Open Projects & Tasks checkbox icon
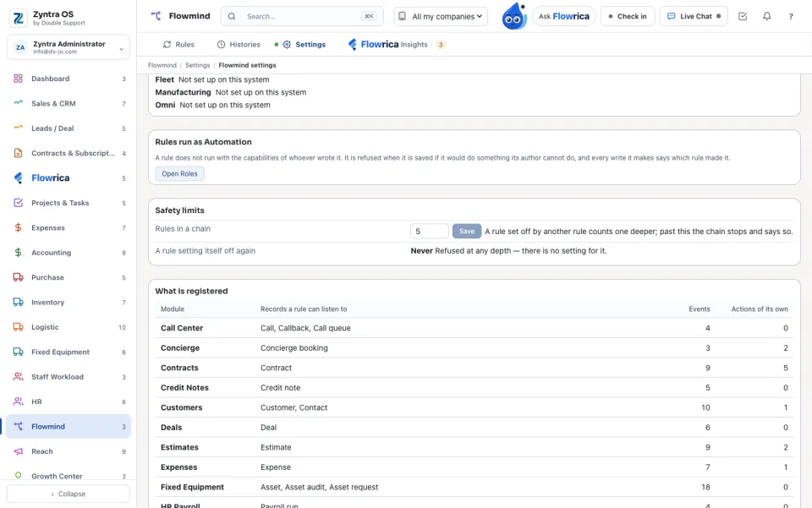Viewport: 812px width, 508px height. pyautogui.click(x=18, y=203)
